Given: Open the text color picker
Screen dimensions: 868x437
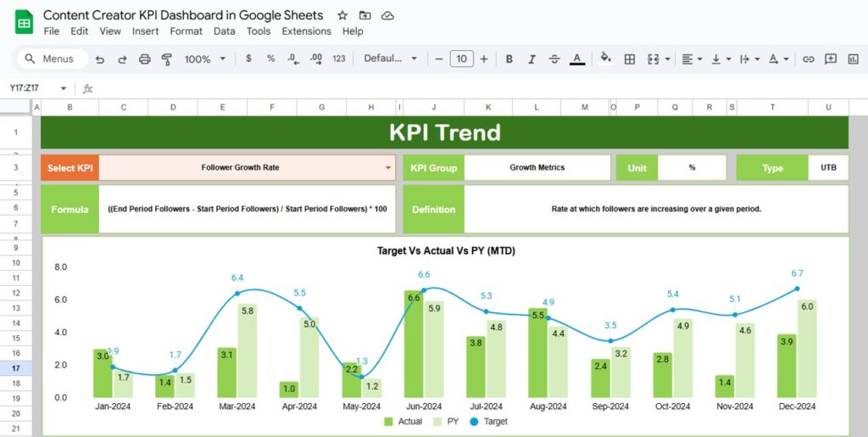Looking at the screenshot, I should (577, 59).
